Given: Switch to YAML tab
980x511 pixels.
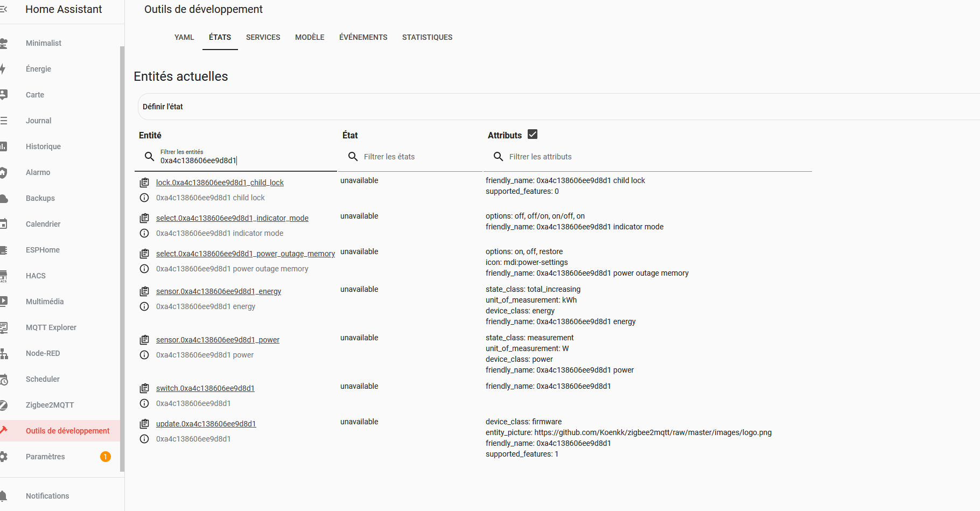Looking at the screenshot, I should 184,37.
